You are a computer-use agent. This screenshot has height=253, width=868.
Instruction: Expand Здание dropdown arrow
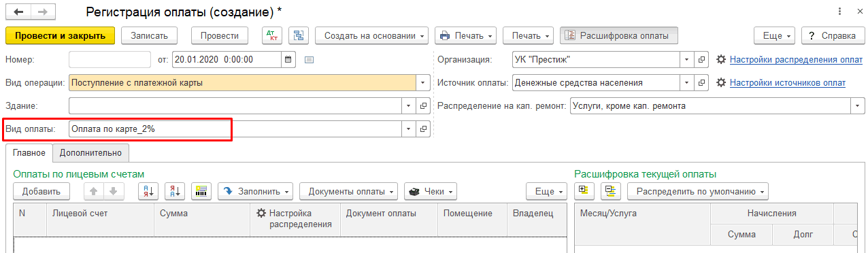[409, 106]
